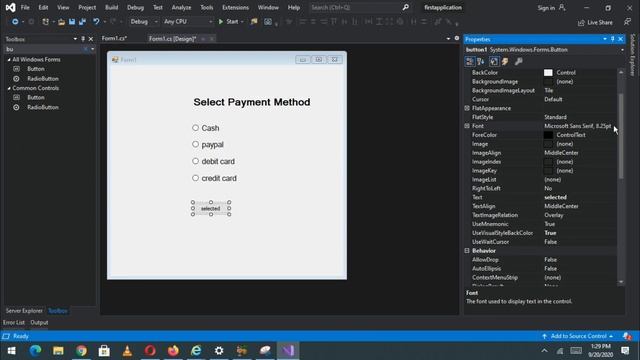
Task: Click the Windows Start button
Action: 11,350
